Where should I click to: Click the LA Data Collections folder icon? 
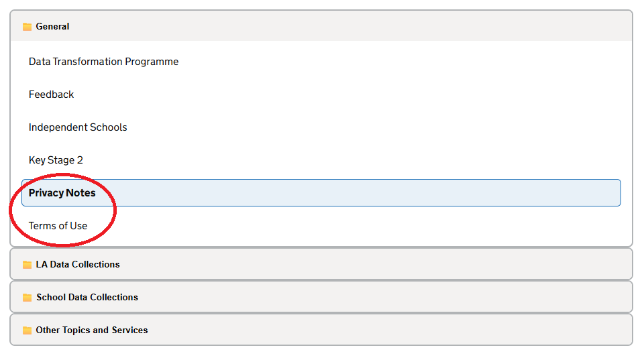tap(27, 264)
